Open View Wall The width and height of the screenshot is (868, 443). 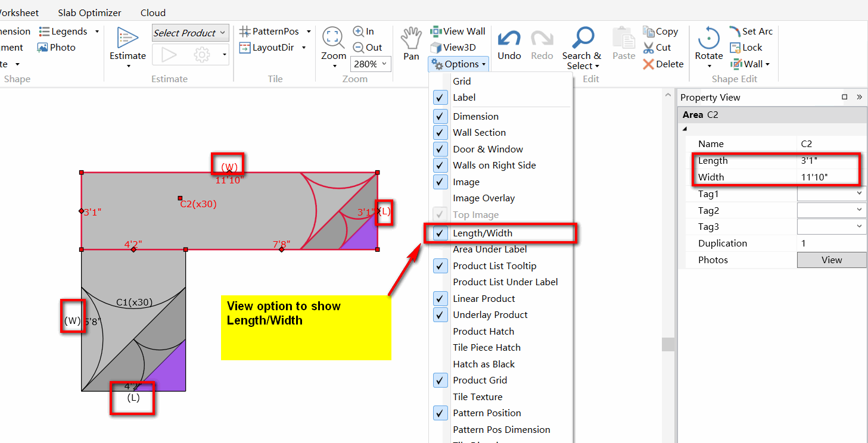pyautogui.click(x=458, y=32)
